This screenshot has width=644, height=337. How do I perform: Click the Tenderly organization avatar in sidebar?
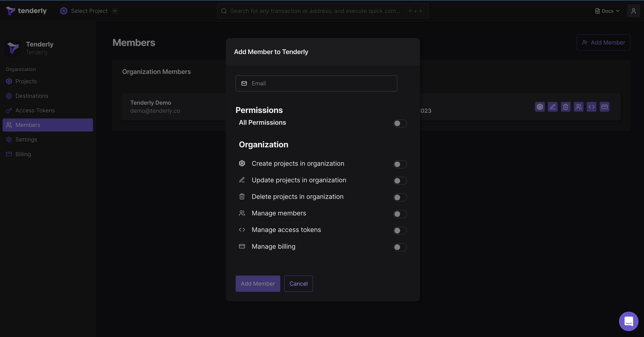[x=13, y=48]
